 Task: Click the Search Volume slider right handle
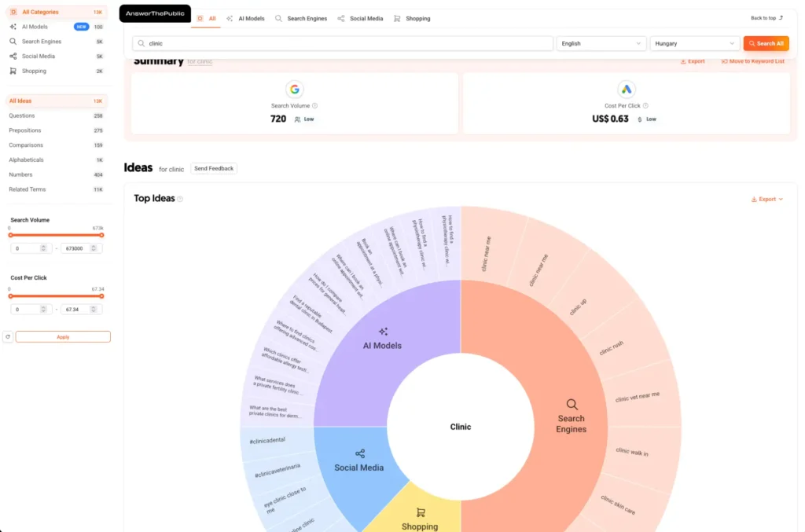pos(101,234)
